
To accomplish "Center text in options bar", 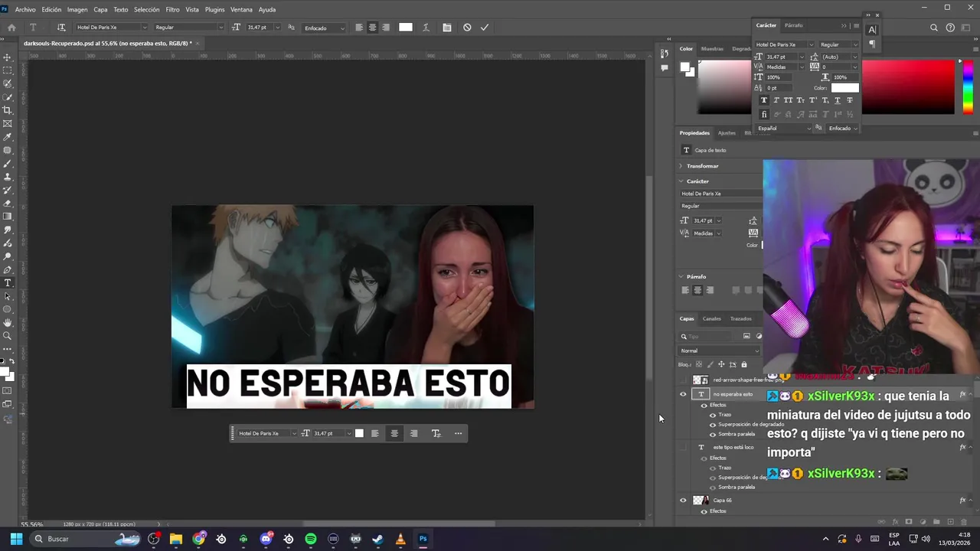I will [372, 28].
